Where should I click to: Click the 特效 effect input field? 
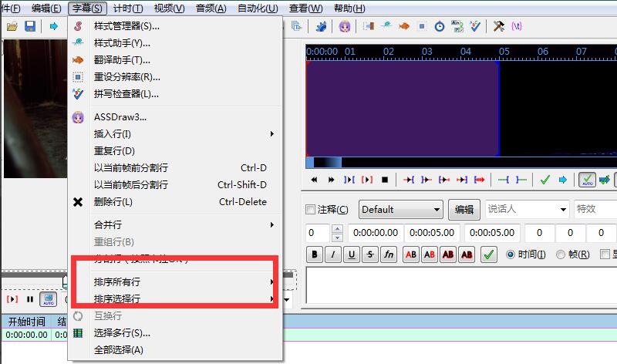(595, 209)
